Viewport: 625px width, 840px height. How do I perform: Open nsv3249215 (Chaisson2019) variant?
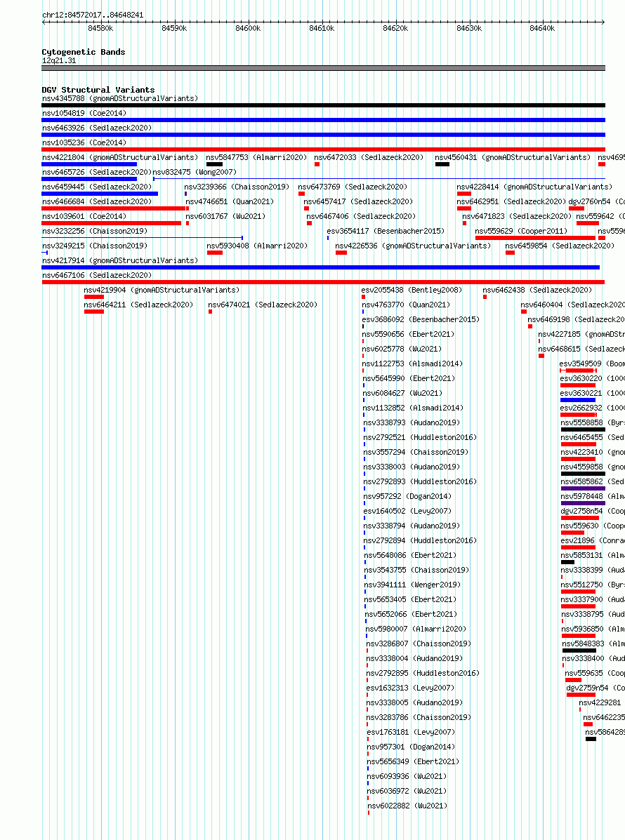tap(95, 246)
